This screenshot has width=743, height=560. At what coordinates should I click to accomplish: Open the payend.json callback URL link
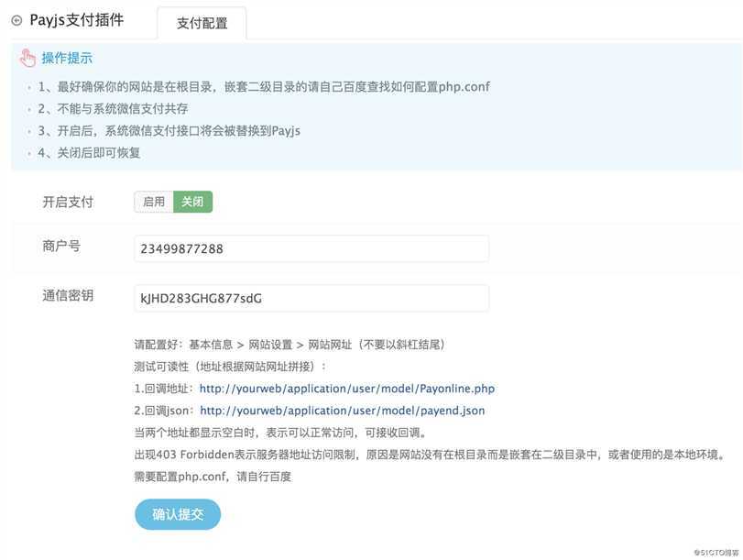point(342,411)
